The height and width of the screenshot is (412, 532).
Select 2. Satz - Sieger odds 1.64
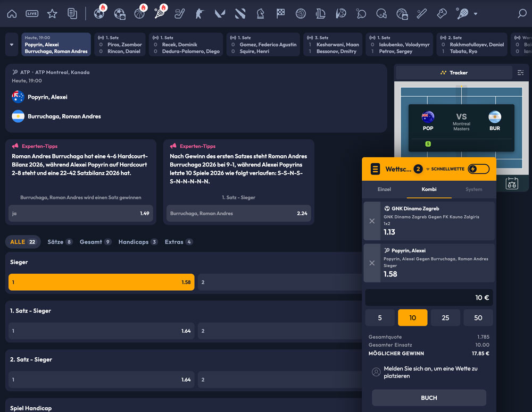click(102, 380)
